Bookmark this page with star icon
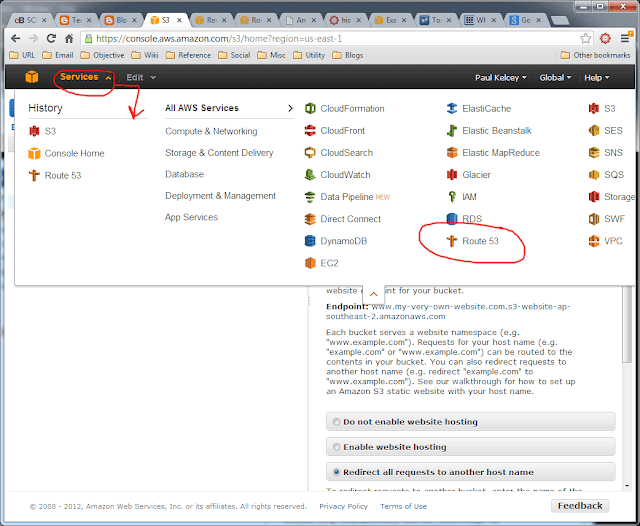 tap(585, 38)
